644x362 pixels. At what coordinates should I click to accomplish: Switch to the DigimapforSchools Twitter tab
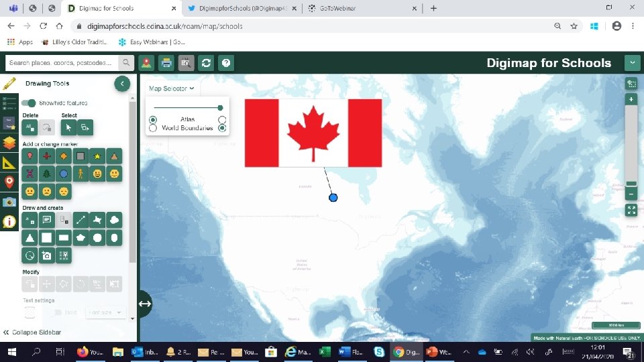pos(242,8)
